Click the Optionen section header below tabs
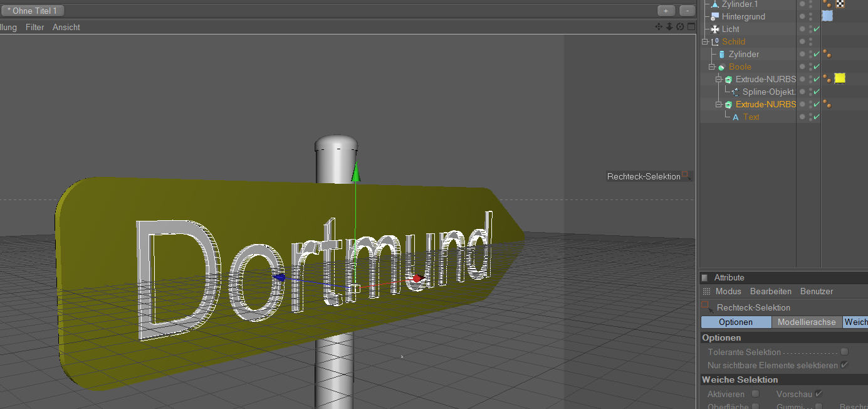Viewport: 868px width, 409px height. [x=721, y=337]
